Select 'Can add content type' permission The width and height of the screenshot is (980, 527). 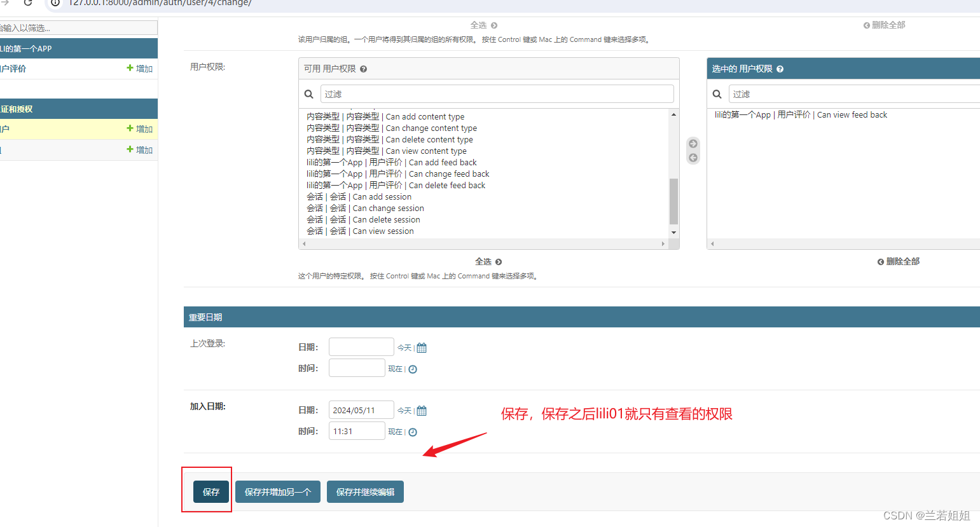(x=385, y=117)
